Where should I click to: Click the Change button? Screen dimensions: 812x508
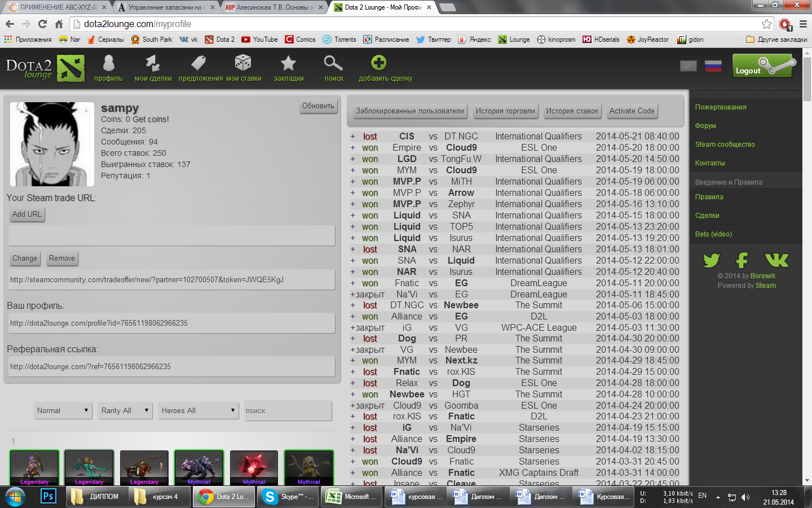coord(25,259)
